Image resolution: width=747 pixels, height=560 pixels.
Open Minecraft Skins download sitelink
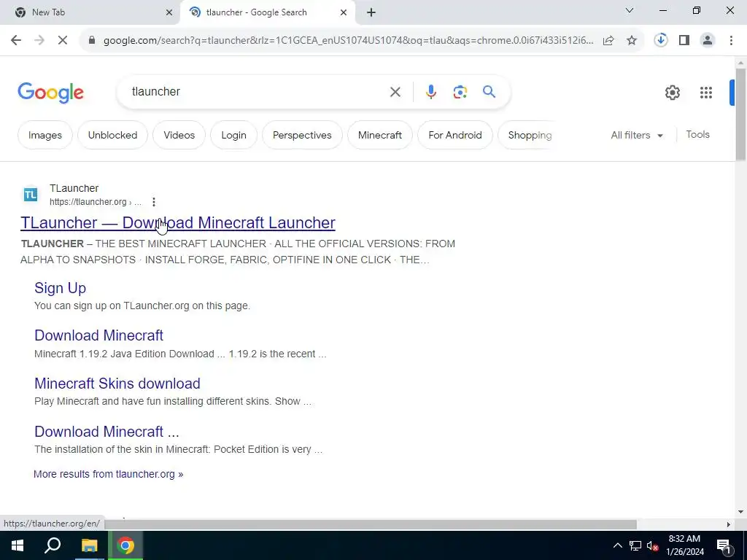pyautogui.click(x=117, y=384)
